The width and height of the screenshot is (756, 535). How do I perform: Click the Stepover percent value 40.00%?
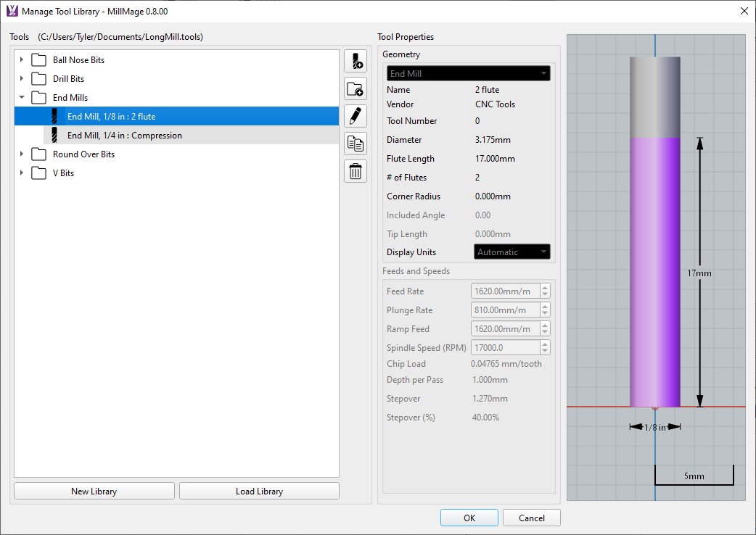[485, 417]
